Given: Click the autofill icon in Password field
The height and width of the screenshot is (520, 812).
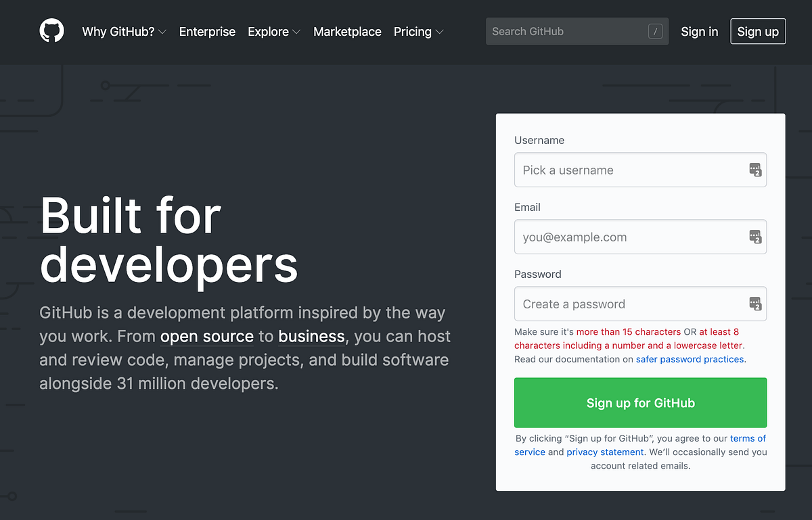Looking at the screenshot, I should 755,304.
